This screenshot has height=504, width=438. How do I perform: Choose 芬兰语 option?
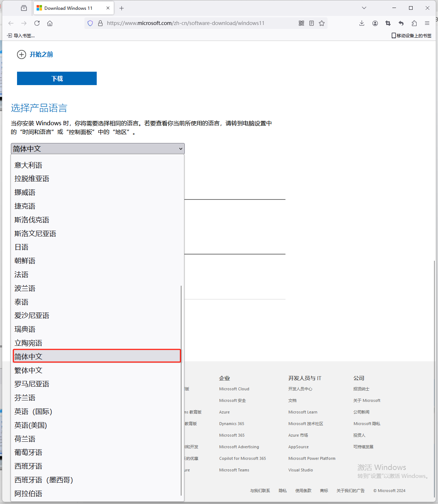pyautogui.click(x=96, y=398)
